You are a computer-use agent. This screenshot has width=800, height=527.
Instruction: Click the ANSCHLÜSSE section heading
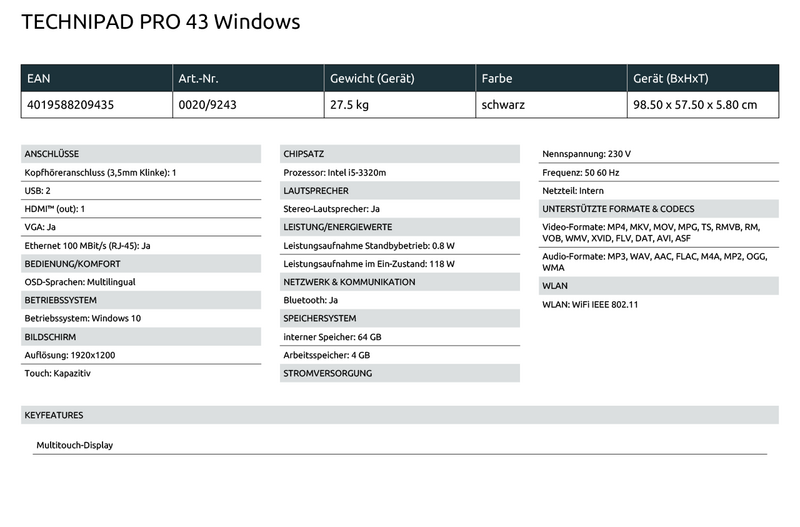click(x=51, y=154)
